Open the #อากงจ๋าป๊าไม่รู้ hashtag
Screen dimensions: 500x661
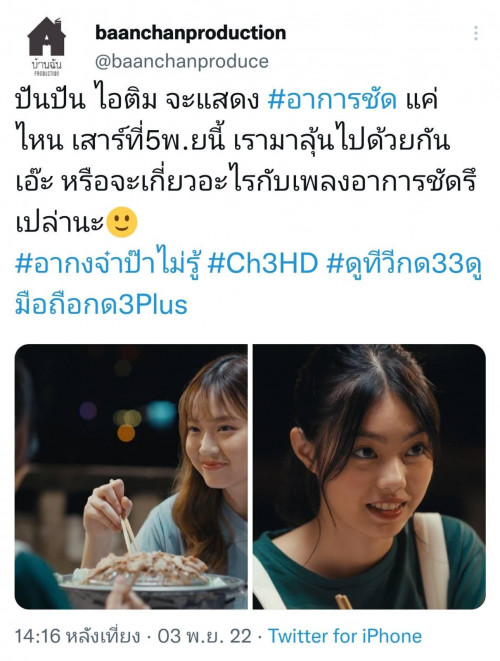(109, 264)
